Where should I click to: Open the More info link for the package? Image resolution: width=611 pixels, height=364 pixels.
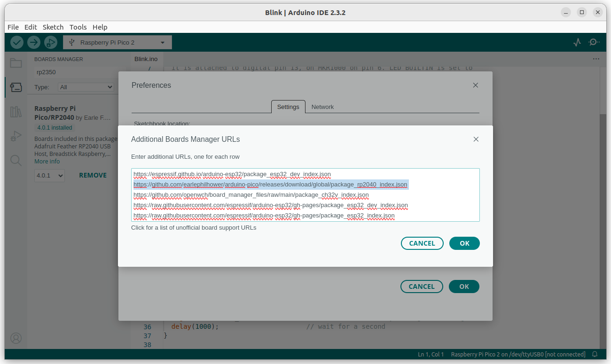pyautogui.click(x=47, y=161)
